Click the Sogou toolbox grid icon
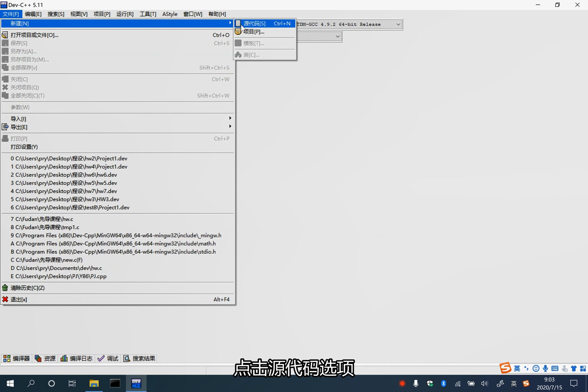 point(583,368)
